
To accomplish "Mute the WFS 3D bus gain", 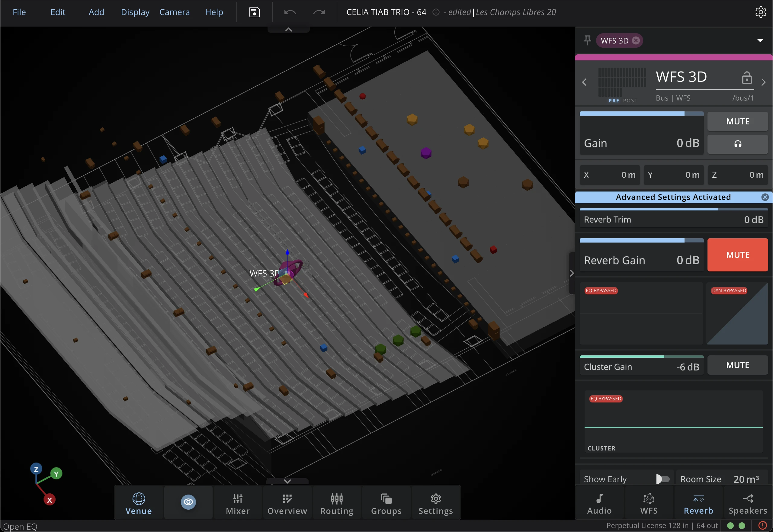I will point(737,121).
